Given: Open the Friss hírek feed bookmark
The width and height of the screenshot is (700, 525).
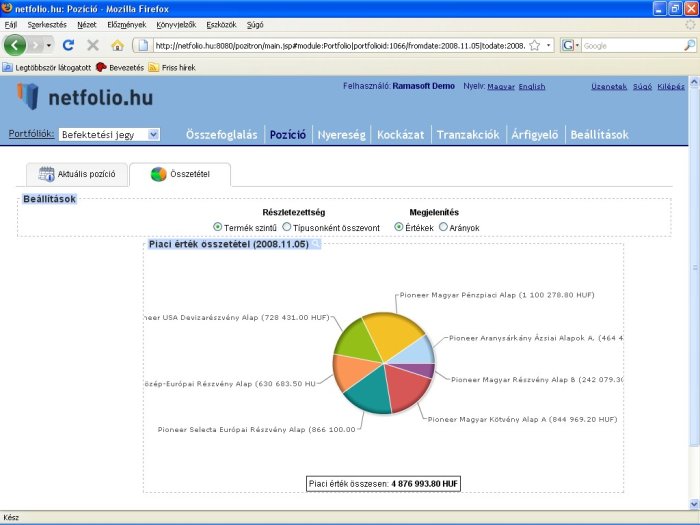Looking at the screenshot, I should click(x=172, y=67).
